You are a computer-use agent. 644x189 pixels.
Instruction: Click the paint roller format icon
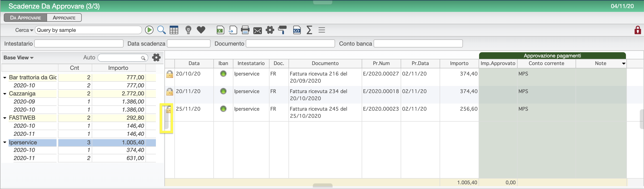point(283,30)
